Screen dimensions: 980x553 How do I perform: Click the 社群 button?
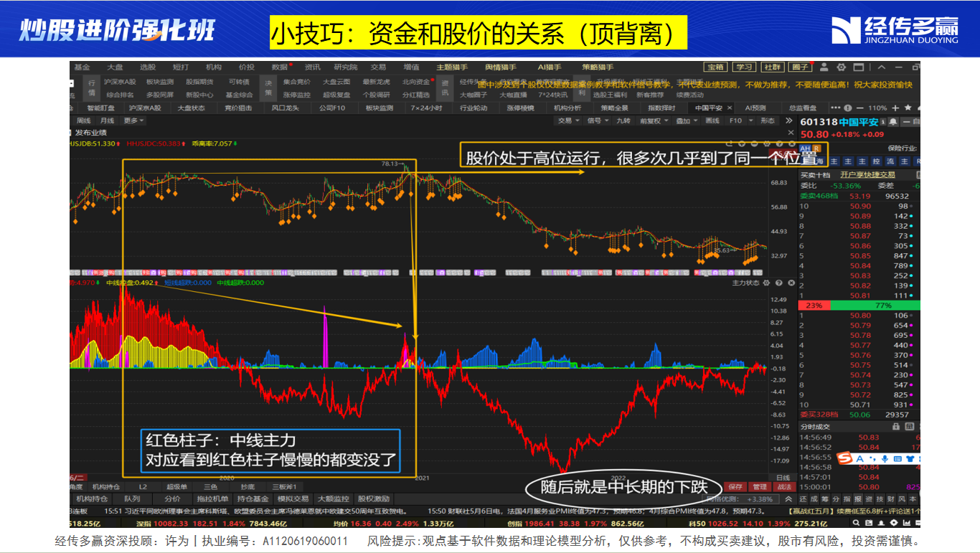point(771,67)
